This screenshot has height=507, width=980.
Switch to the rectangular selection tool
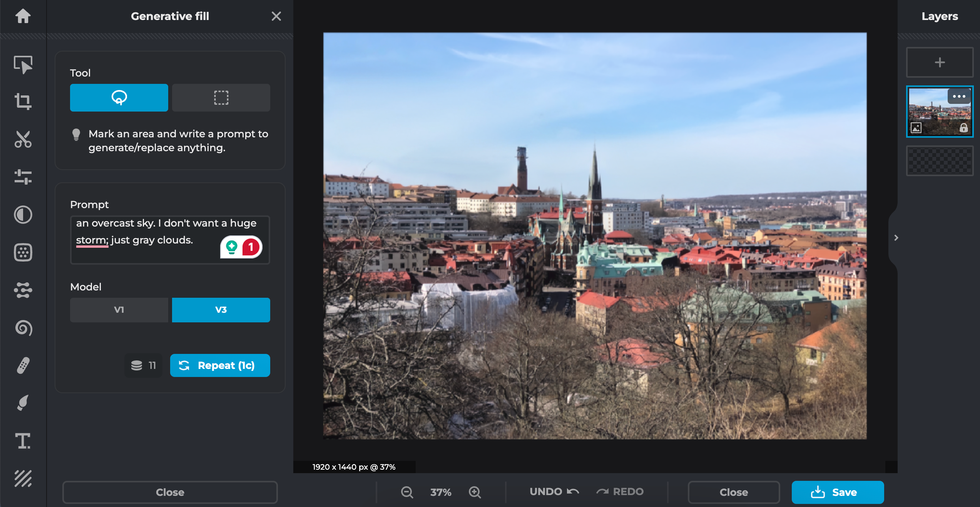coord(221,98)
